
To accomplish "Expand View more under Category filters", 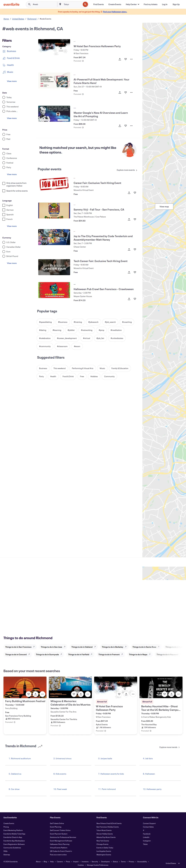I will coord(12,81).
